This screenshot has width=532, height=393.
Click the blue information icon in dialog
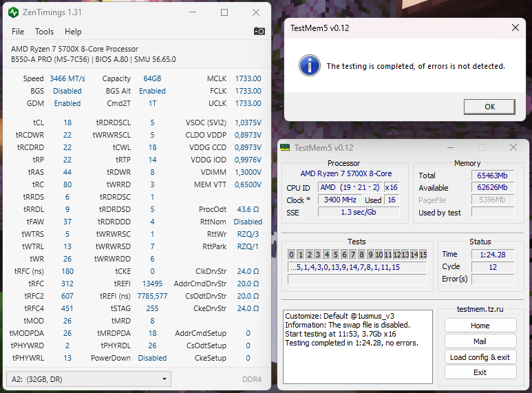click(310, 65)
